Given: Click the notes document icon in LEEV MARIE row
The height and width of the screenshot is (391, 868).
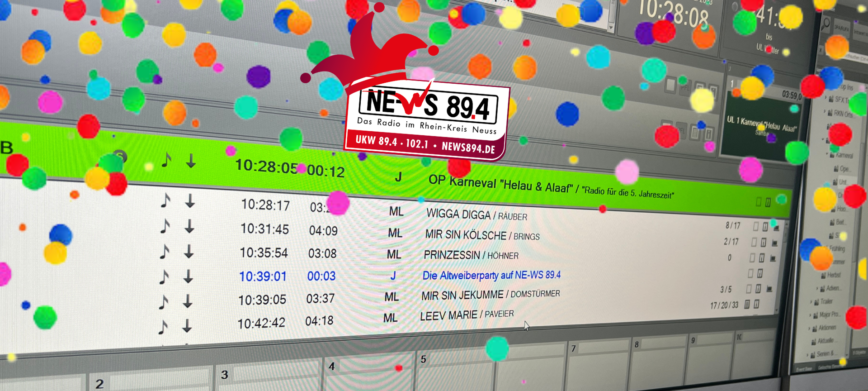Looking at the screenshot, I should pyautogui.click(x=747, y=304).
